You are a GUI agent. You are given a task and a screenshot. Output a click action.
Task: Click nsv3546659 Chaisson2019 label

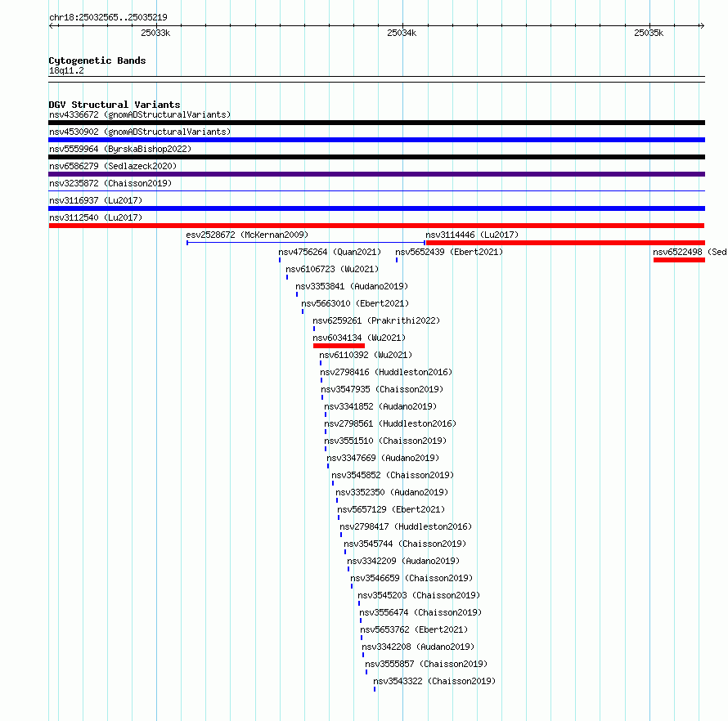[x=411, y=578]
